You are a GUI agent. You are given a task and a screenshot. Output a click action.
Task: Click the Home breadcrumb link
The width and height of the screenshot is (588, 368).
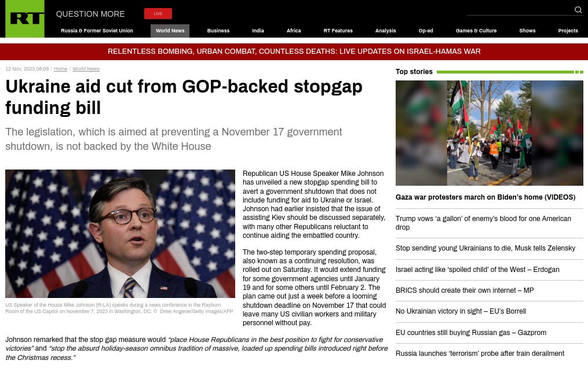60,69
